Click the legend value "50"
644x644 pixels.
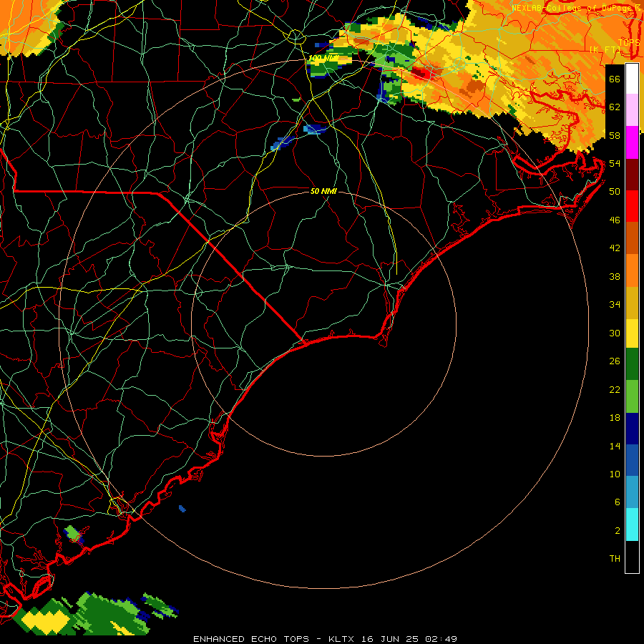pos(615,192)
